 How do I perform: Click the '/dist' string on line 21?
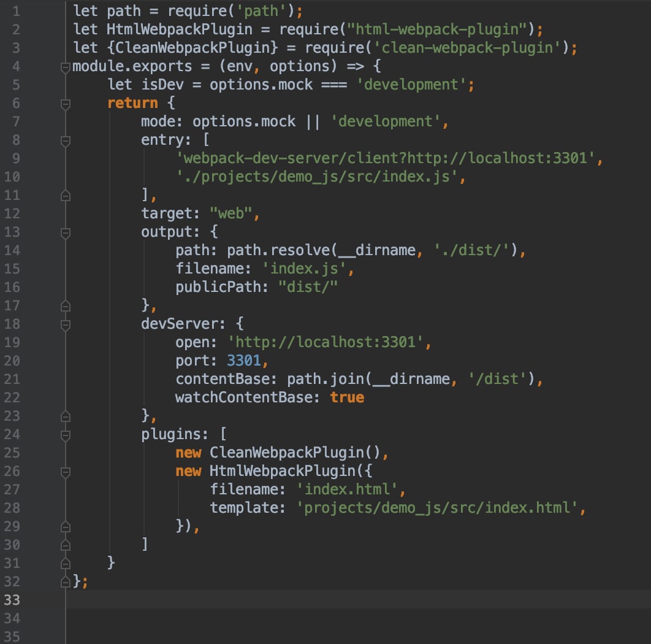[x=497, y=379]
